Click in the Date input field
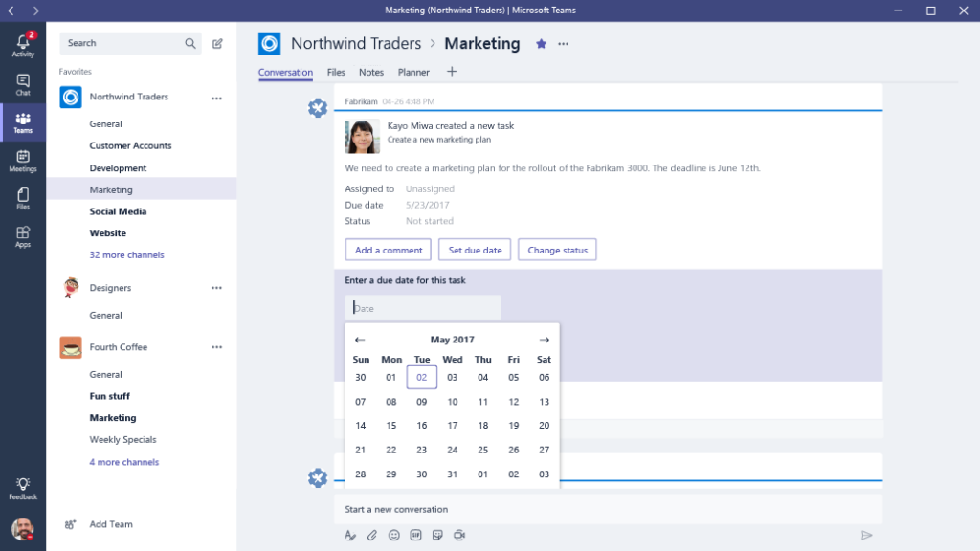980x551 pixels. (x=423, y=308)
